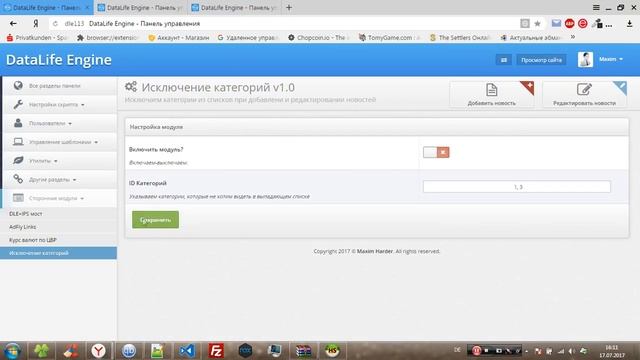Click the user avatar picture in header
This screenshot has width=640, height=360.
pyautogui.click(x=585, y=60)
